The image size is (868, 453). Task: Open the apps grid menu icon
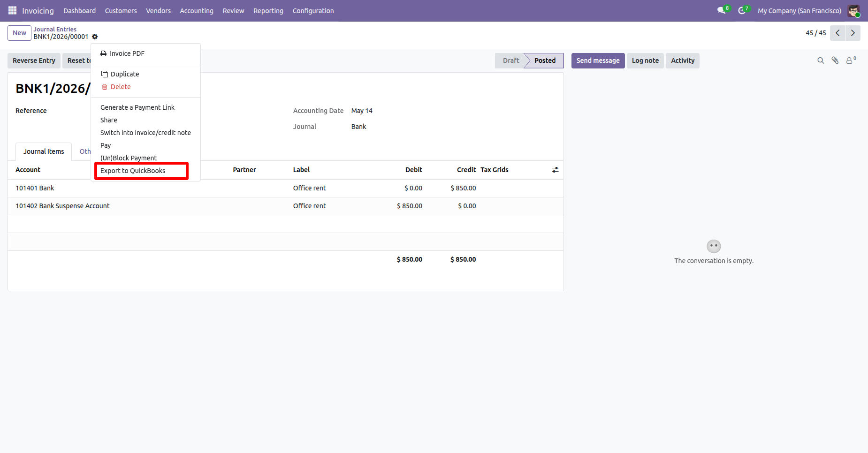[12, 10]
